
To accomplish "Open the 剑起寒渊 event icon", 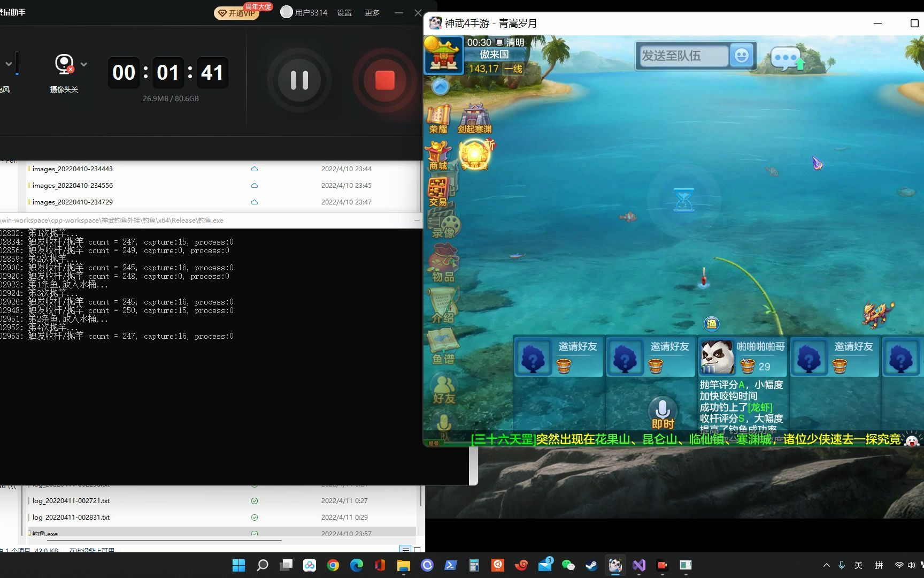I will click(474, 119).
